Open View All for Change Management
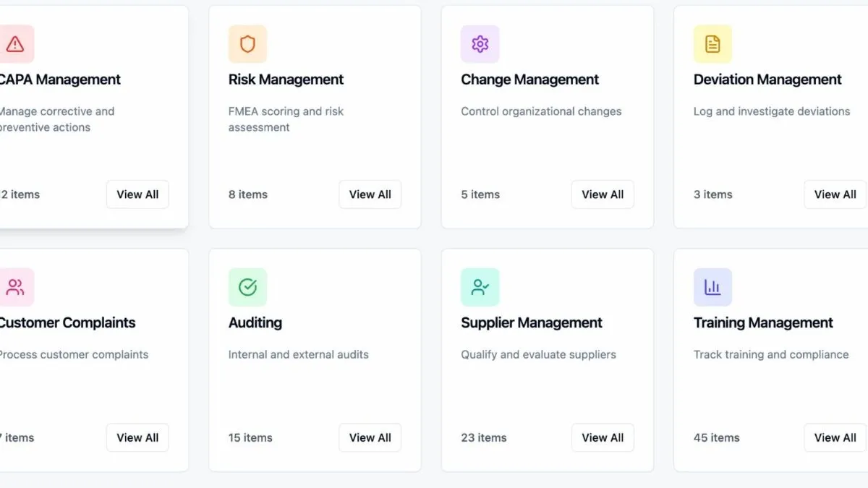Screen dimensions: 868x488 [x=603, y=194]
